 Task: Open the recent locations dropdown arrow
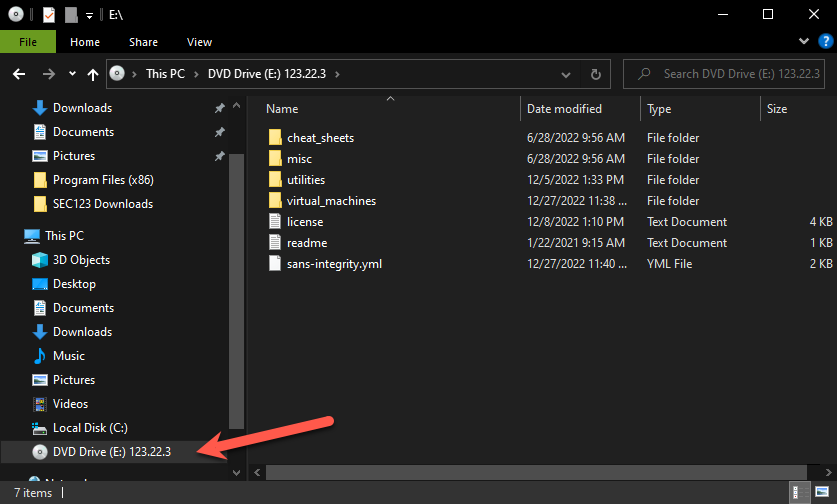point(72,74)
